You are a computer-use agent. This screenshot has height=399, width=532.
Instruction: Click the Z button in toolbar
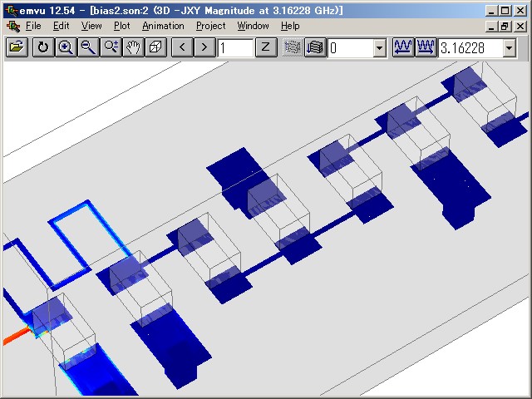tap(266, 47)
